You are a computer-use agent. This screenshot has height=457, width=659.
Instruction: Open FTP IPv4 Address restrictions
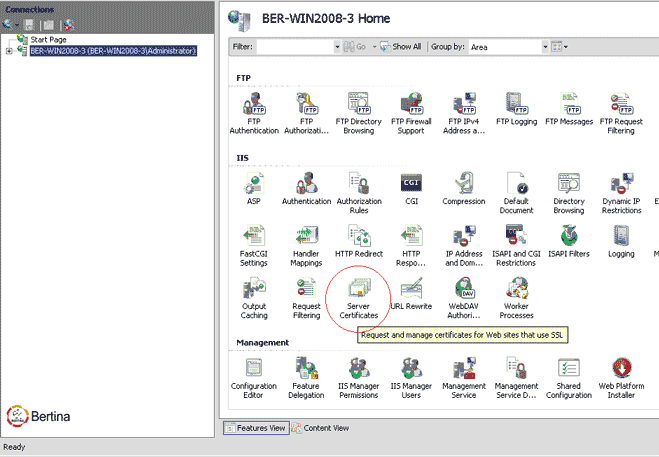click(464, 114)
